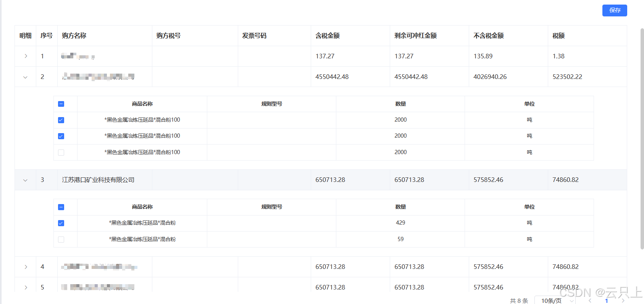Toggle select-all checkbox in row 2 sub-table
This screenshot has height=304, width=644.
point(61,104)
